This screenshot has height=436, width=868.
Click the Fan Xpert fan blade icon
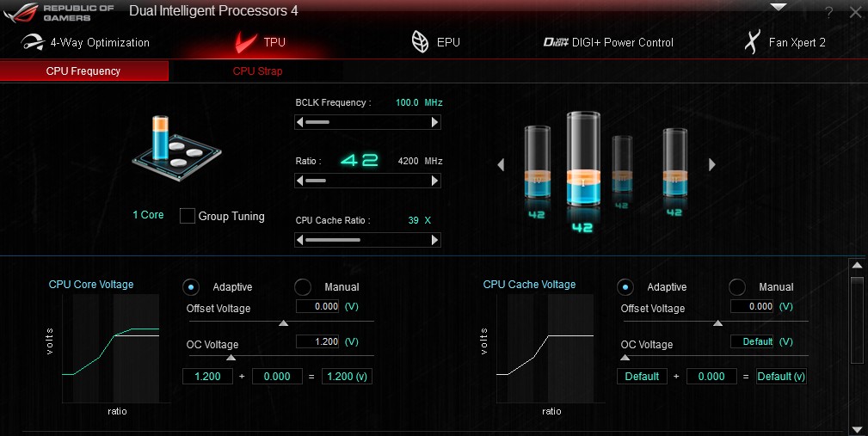(x=753, y=42)
